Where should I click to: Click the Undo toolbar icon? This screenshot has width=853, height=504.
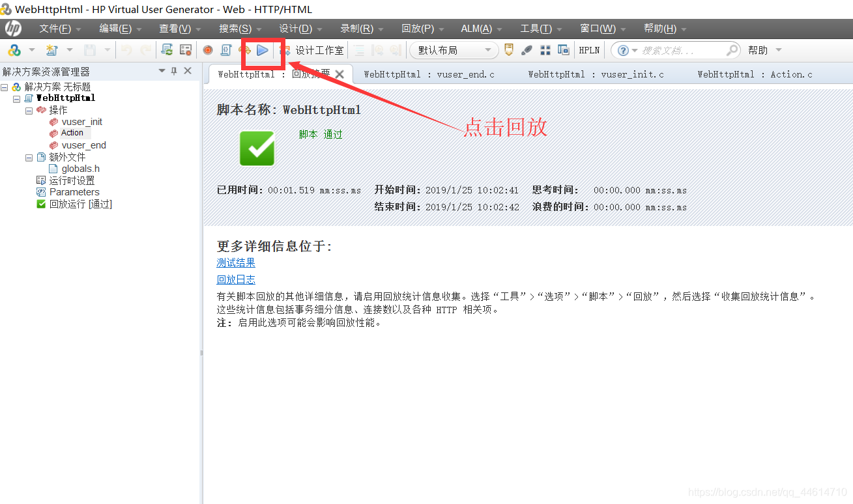coord(126,50)
